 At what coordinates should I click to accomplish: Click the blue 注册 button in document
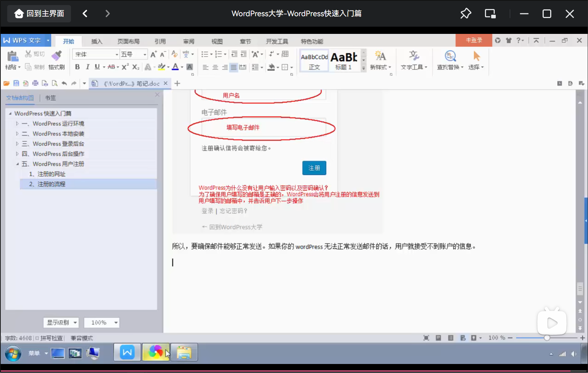click(x=314, y=168)
